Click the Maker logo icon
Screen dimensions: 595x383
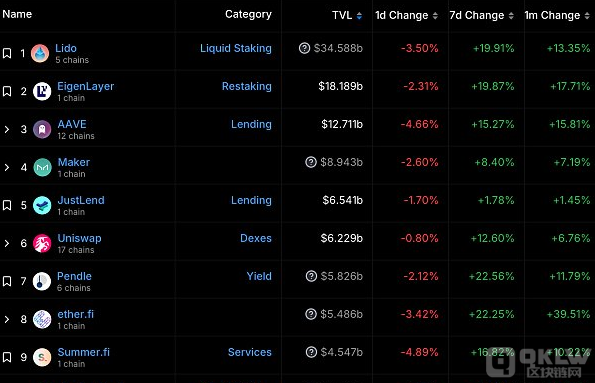(x=42, y=167)
